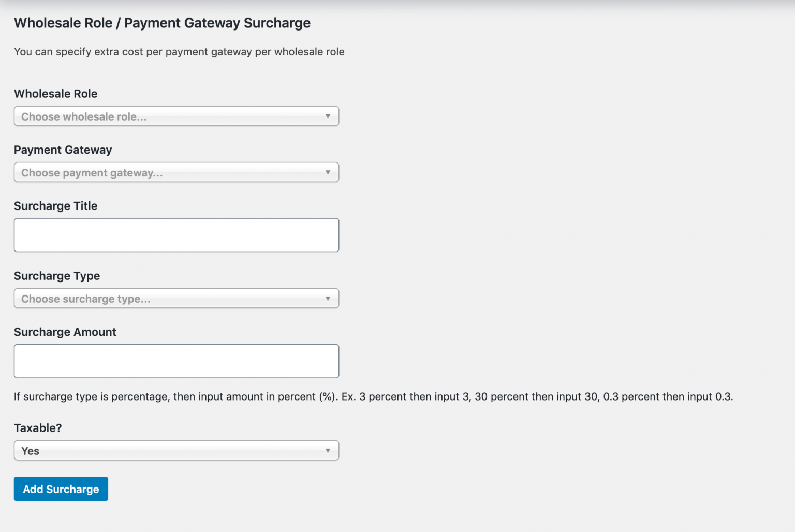Click the Taxable dropdown arrow
The height and width of the screenshot is (532, 795).
tap(328, 450)
